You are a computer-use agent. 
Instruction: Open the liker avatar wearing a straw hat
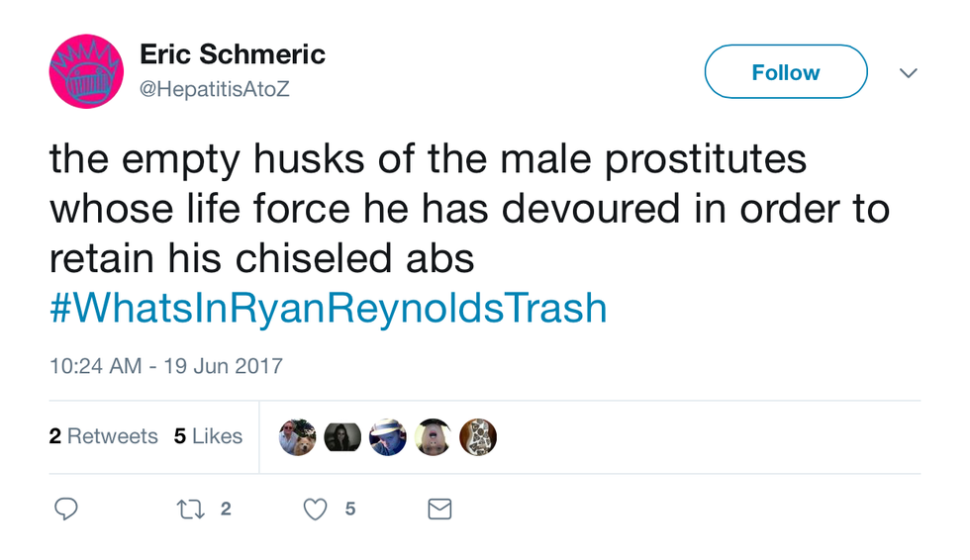(388, 436)
